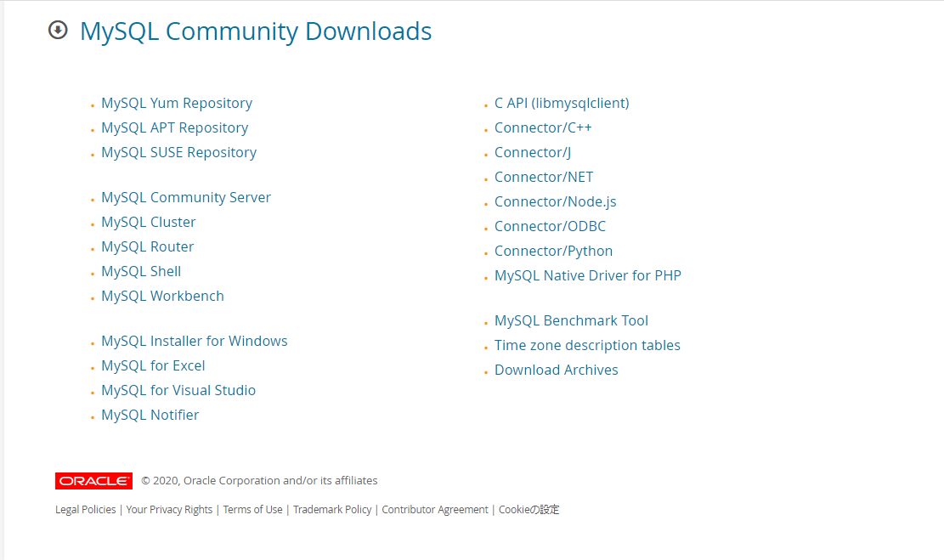Click the download arrow icon beside page title
The height and width of the screenshot is (560, 944).
[58, 31]
